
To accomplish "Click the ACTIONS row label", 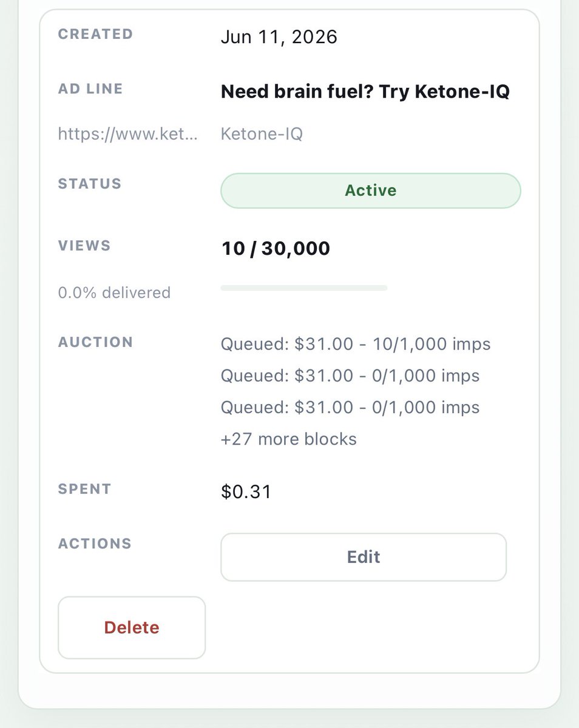I will [x=95, y=544].
